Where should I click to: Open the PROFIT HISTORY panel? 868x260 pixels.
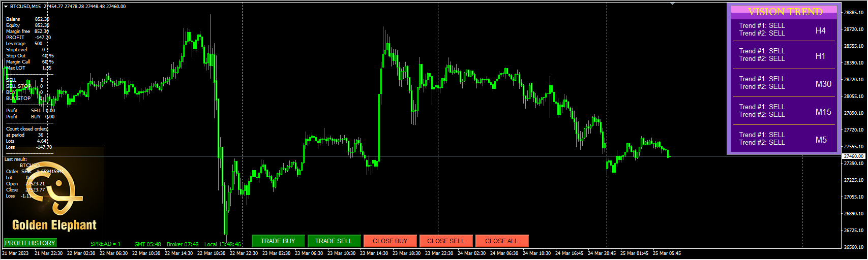pos(30,243)
